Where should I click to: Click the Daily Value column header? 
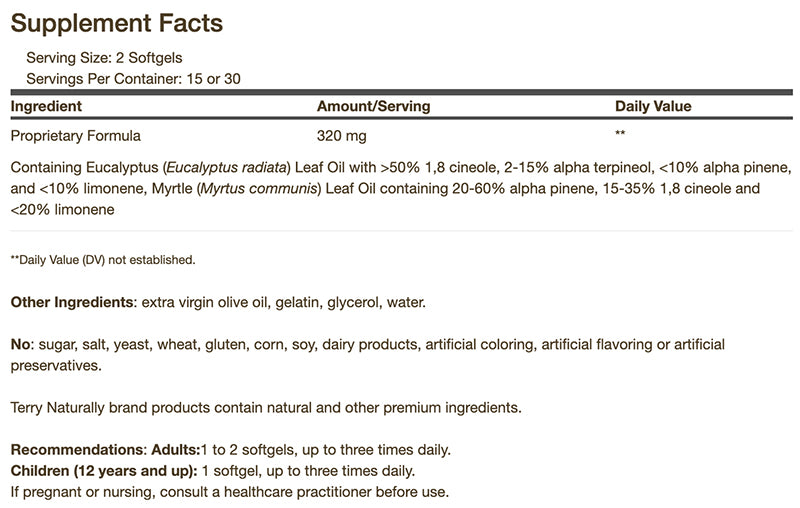click(x=653, y=106)
